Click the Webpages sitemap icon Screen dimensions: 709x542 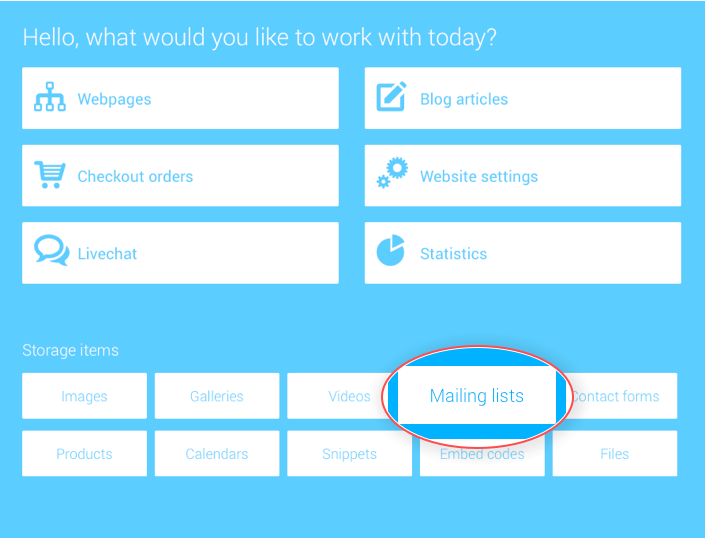(x=50, y=97)
